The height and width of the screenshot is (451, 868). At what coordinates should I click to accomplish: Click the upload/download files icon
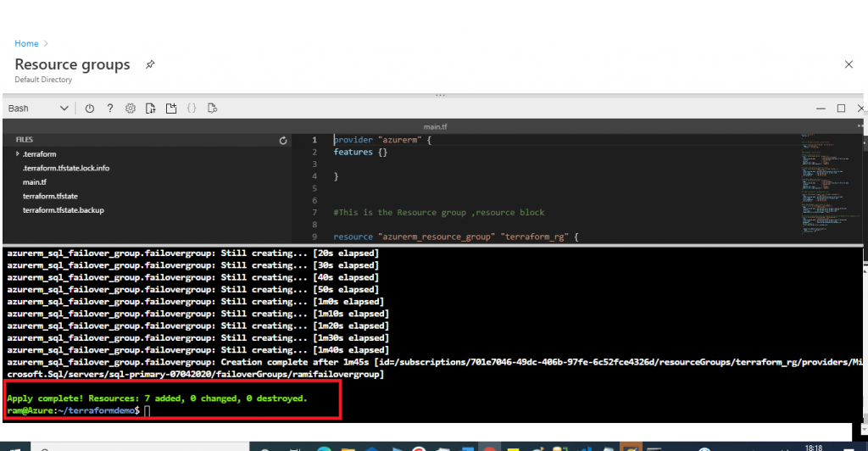click(x=151, y=109)
